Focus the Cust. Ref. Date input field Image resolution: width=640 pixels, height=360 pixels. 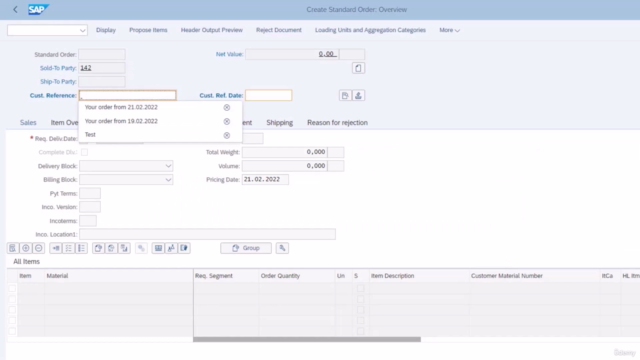269,96
